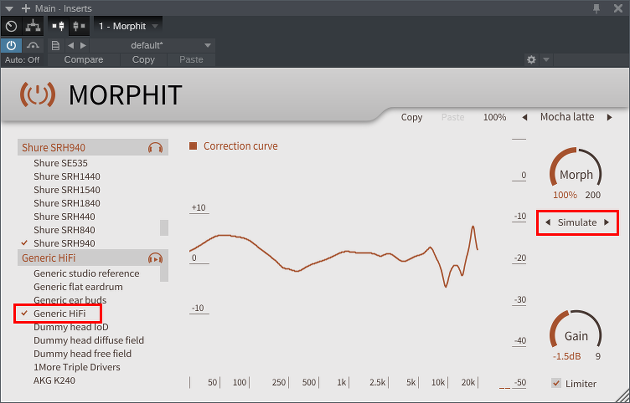
Task: Select the Generic HiFi target header
Action: 93,258
